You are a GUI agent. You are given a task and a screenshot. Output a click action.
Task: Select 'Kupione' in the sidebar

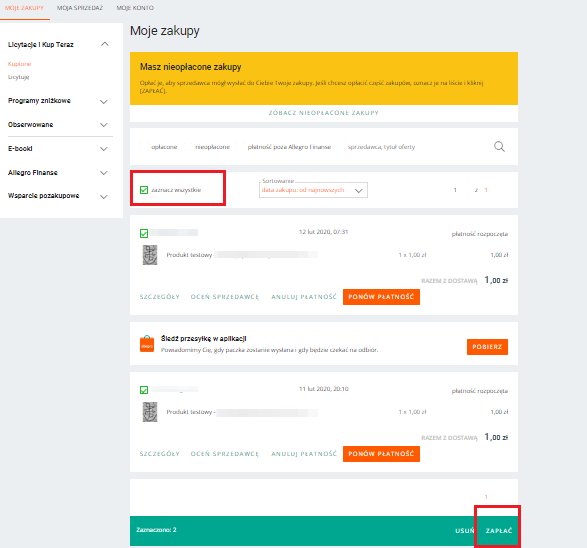(19, 64)
